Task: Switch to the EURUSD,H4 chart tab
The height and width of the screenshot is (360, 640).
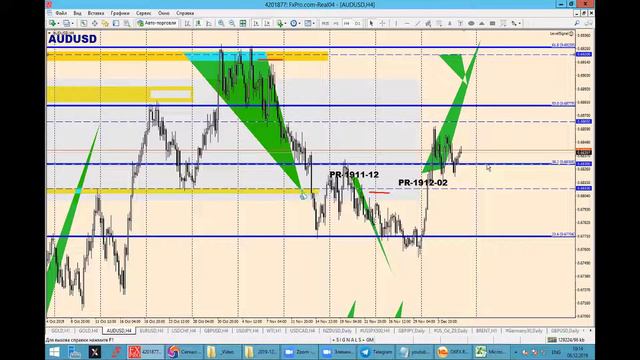Action: click(151, 331)
